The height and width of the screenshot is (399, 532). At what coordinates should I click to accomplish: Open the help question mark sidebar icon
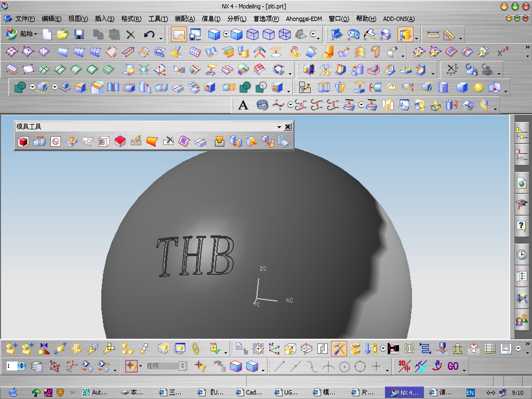point(522,225)
